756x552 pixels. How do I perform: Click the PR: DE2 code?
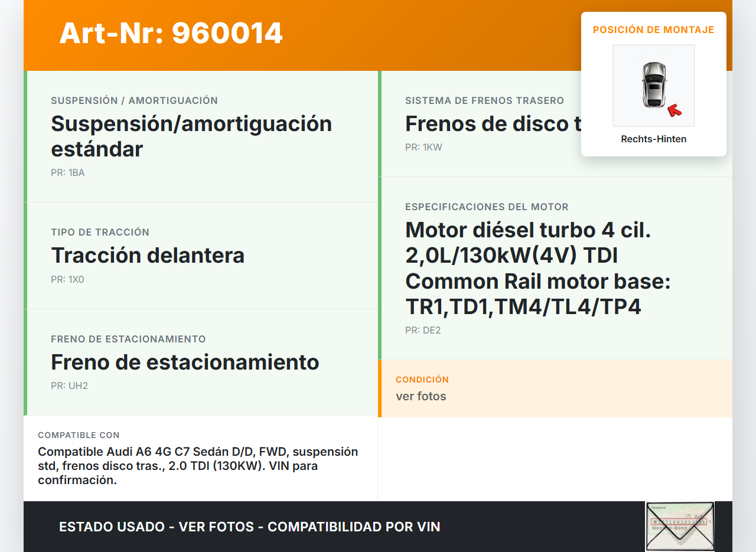click(x=423, y=331)
